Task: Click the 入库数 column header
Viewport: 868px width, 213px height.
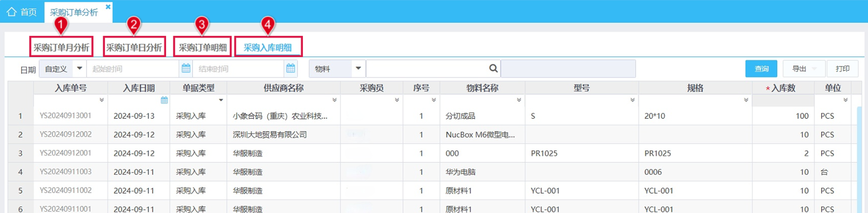Action: click(x=783, y=88)
